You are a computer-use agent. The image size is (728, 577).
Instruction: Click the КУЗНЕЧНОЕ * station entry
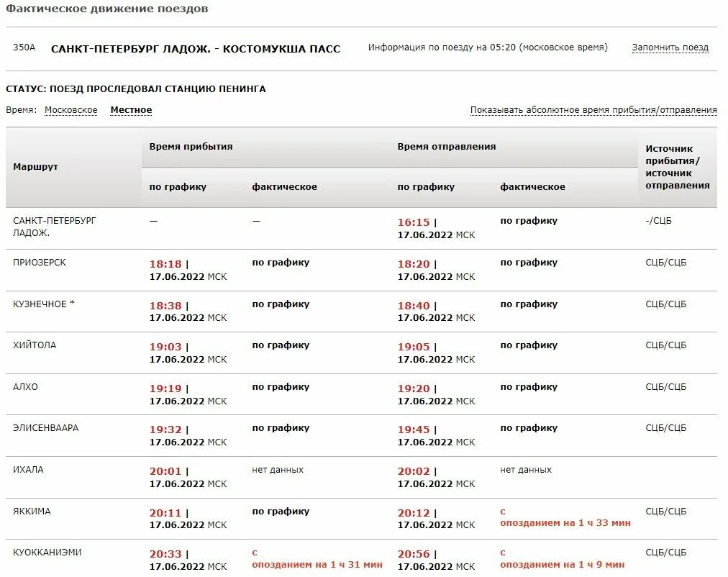coord(44,304)
